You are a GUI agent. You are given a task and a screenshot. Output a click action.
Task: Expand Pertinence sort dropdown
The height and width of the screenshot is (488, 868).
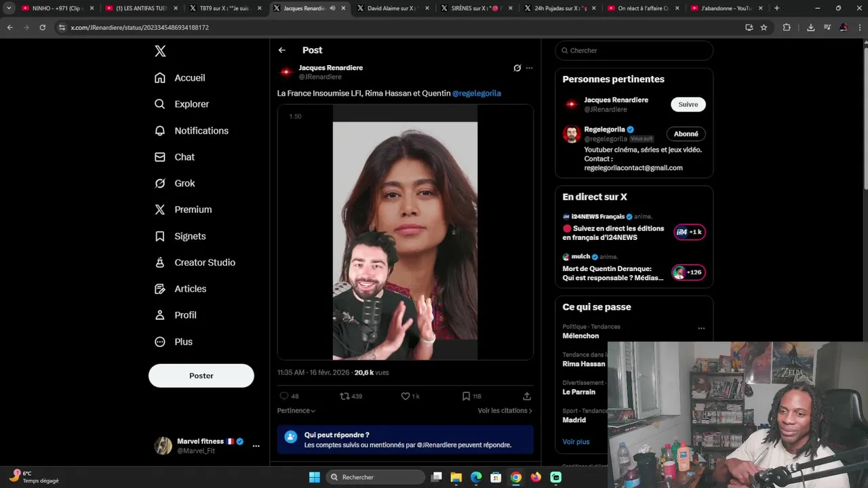(x=296, y=411)
